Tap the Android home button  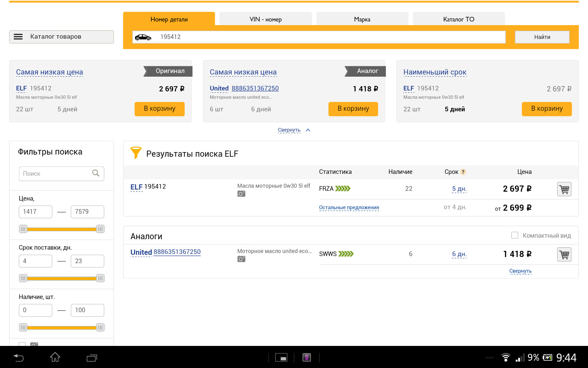pos(55,357)
